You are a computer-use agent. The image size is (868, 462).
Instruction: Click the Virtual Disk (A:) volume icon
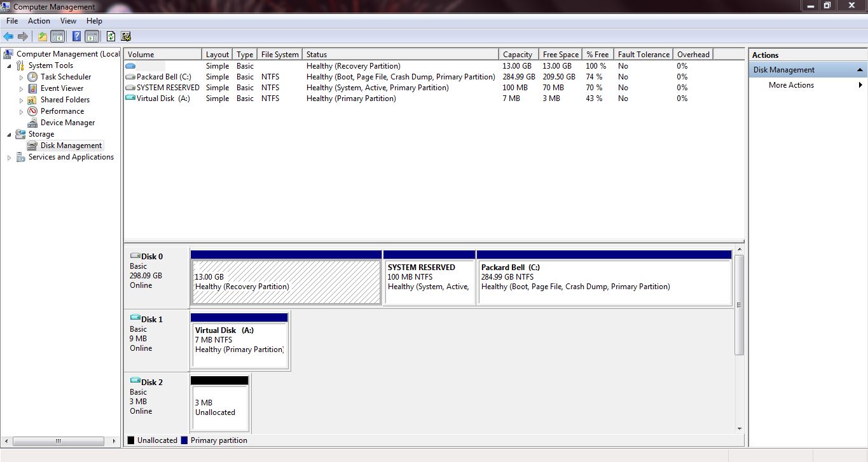(x=130, y=99)
